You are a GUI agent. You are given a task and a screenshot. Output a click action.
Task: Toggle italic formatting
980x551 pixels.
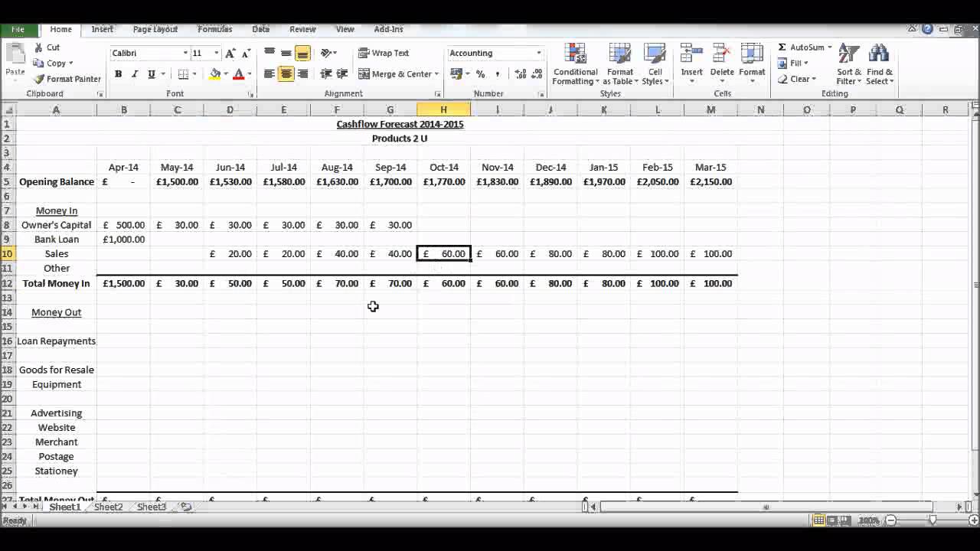coord(132,73)
